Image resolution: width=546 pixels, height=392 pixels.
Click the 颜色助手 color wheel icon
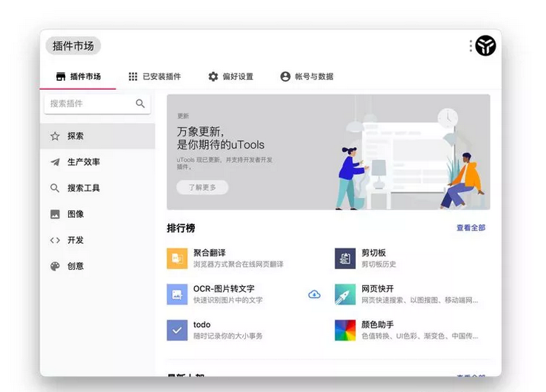[x=345, y=330]
